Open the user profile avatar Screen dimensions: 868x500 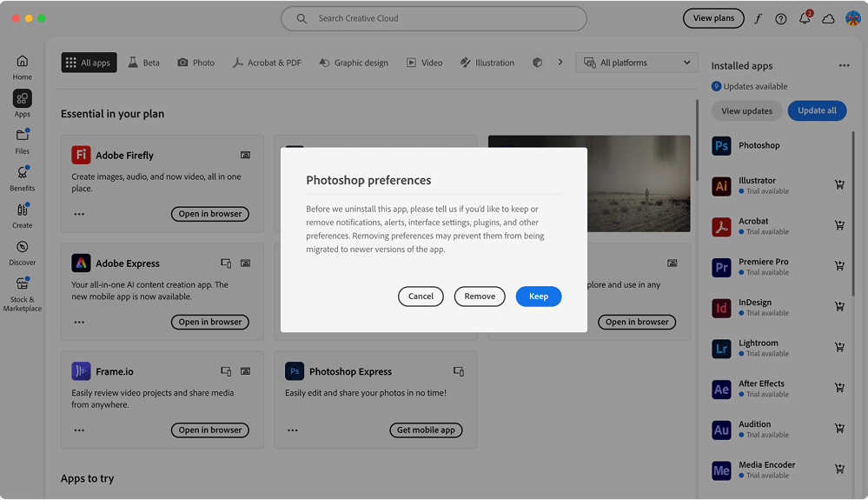point(852,18)
